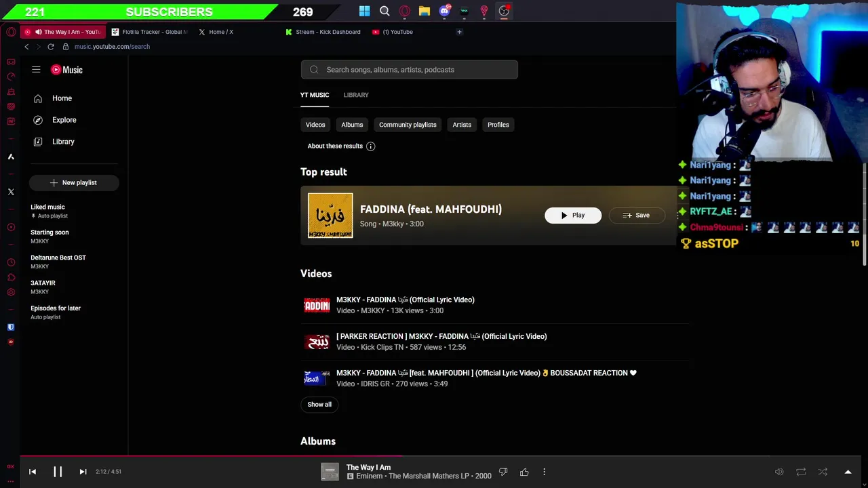Switch to The Way I Am tab
The width and height of the screenshot is (868, 488).
tap(63, 32)
